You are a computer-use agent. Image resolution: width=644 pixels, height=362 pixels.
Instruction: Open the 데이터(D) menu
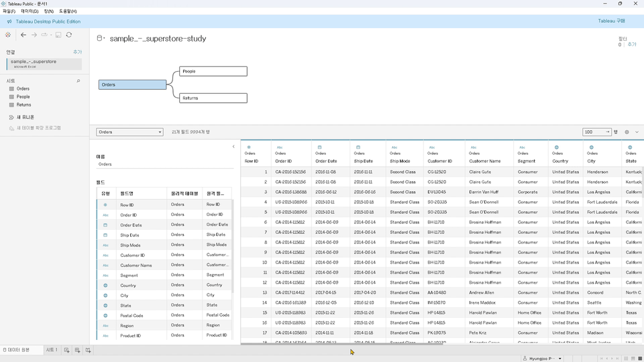point(30,11)
